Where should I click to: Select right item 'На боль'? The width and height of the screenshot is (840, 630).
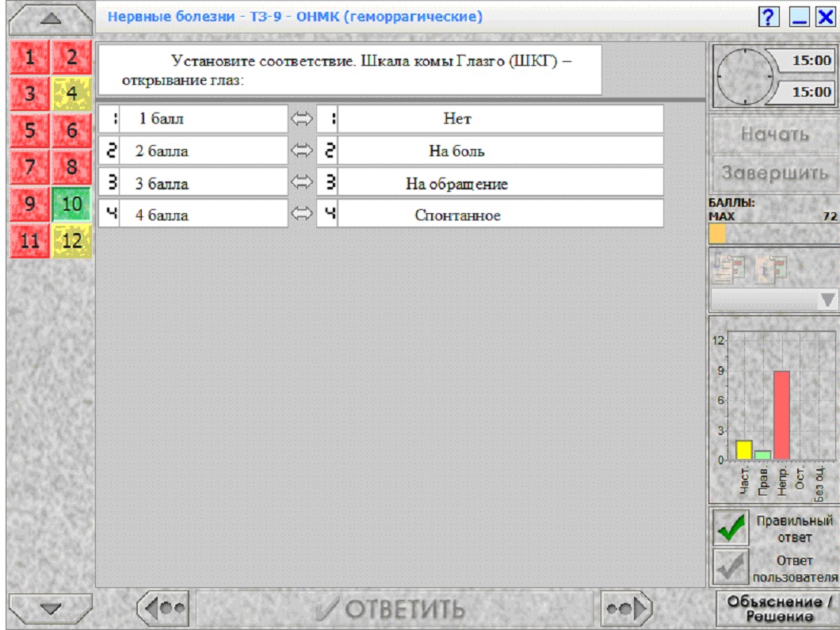point(500,151)
